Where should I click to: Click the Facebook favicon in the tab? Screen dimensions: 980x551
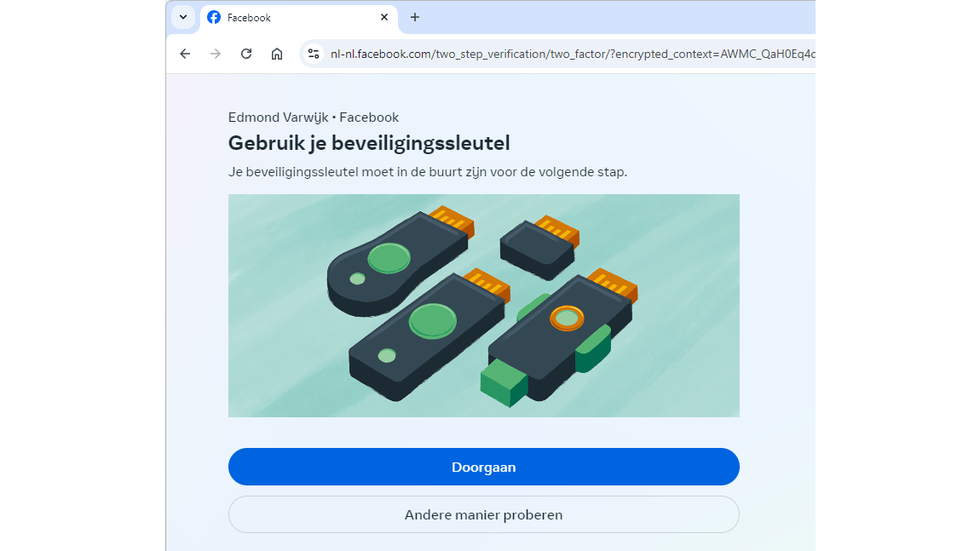[214, 18]
